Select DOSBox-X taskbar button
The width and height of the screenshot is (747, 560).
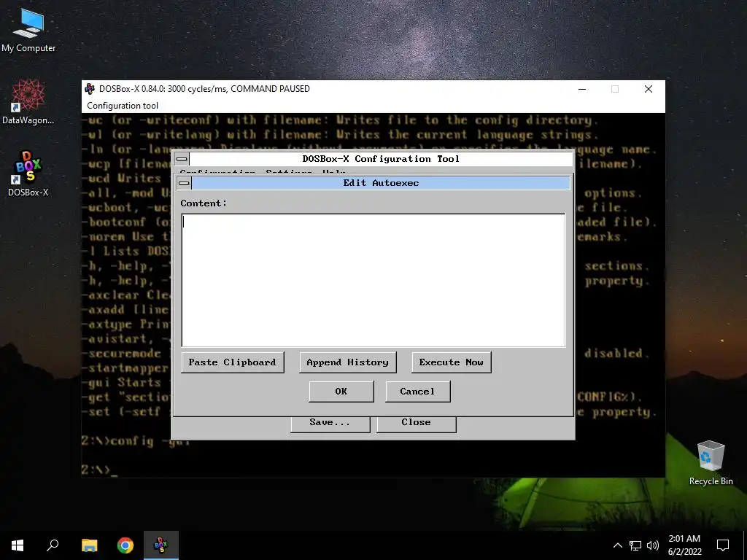point(161,545)
